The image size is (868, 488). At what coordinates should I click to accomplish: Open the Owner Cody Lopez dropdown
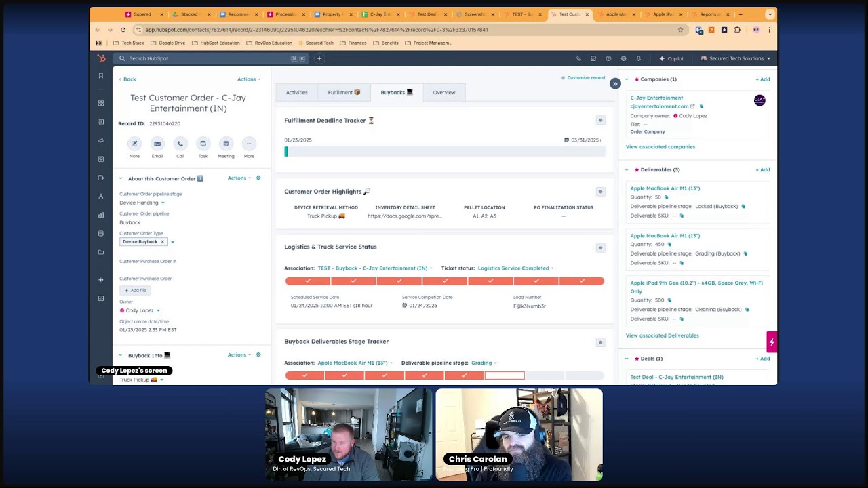(x=140, y=310)
